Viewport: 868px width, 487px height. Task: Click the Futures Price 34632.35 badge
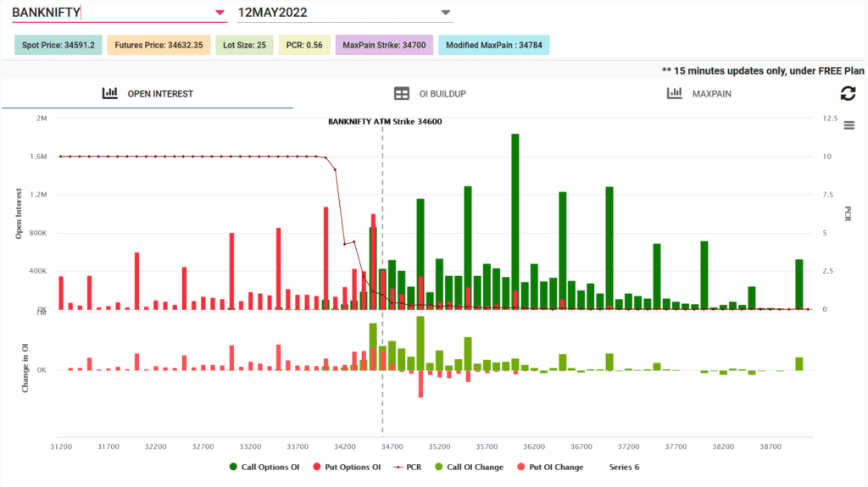coord(159,46)
